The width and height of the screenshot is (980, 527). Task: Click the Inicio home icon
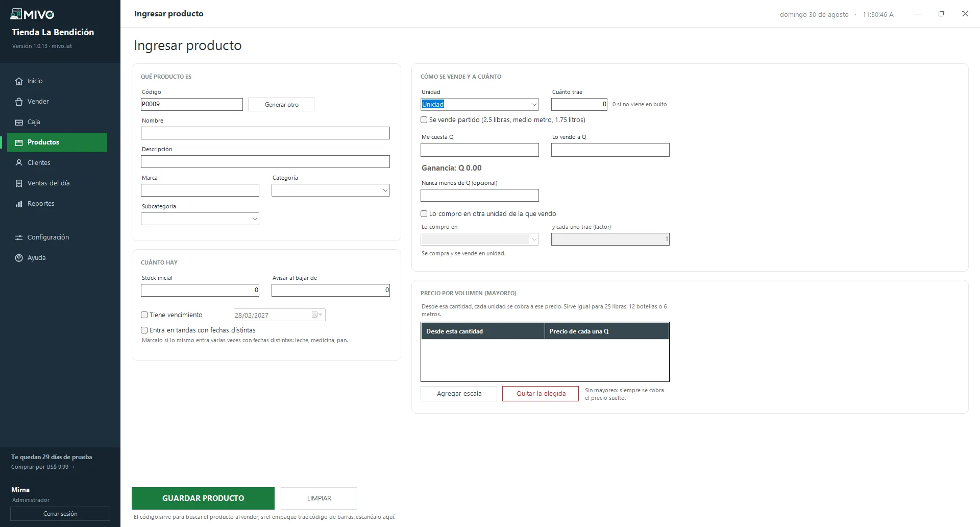pos(19,81)
